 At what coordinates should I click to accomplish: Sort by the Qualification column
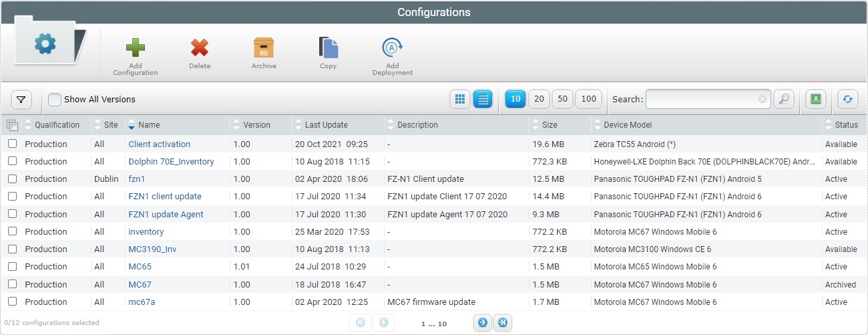pyautogui.click(x=57, y=125)
